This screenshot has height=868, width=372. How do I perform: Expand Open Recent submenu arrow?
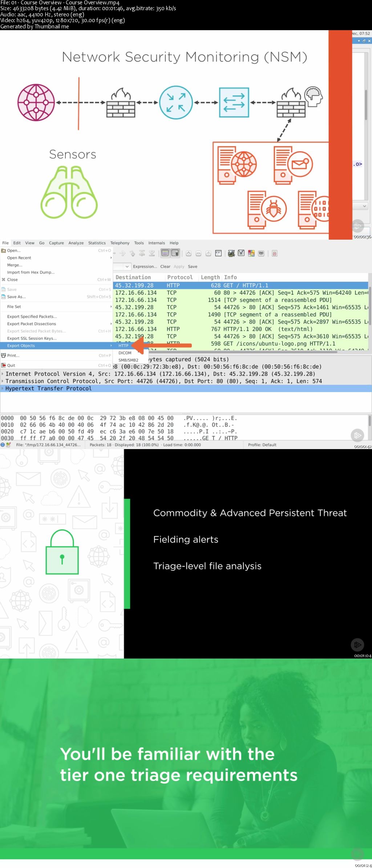pos(111,258)
